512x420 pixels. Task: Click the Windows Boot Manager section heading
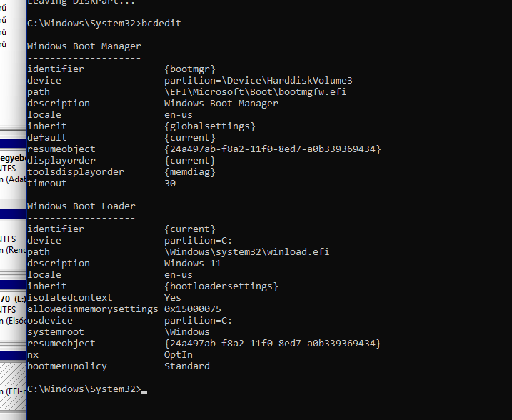click(x=84, y=46)
